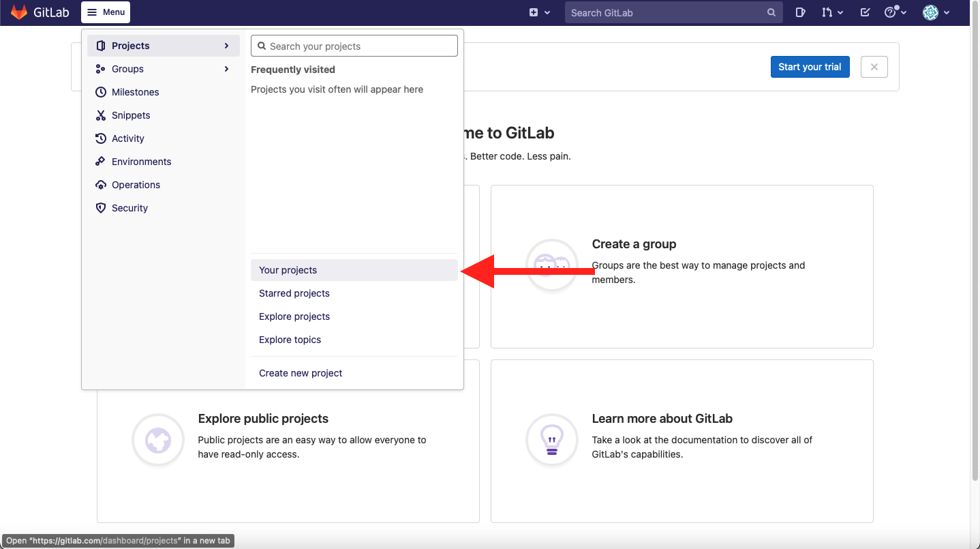This screenshot has width=980, height=549.
Task: Click the Operations cloud gear icon
Action: [x=101, y=185]
